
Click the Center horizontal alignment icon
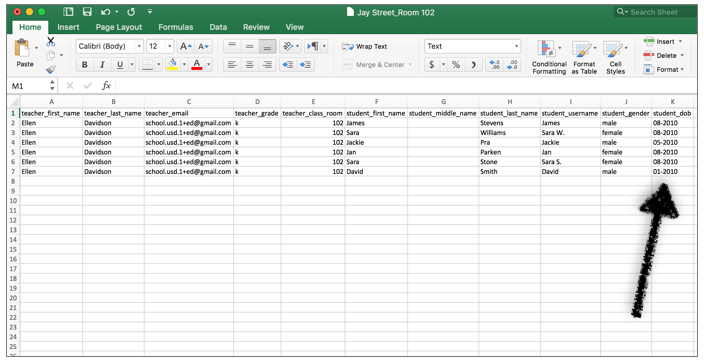250,65
